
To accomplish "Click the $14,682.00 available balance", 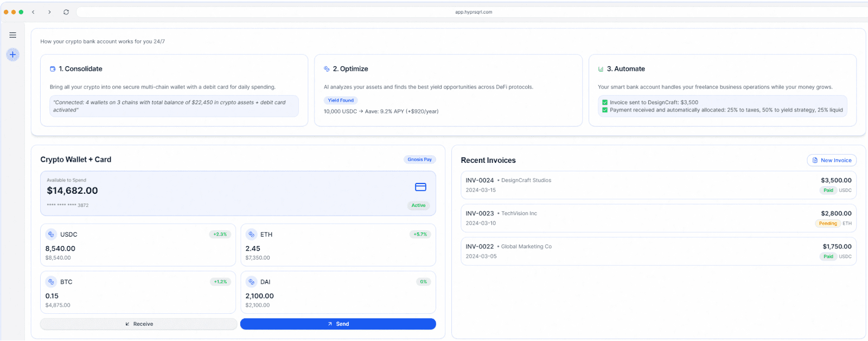I will pyautogui.click(x=72, y=191).
